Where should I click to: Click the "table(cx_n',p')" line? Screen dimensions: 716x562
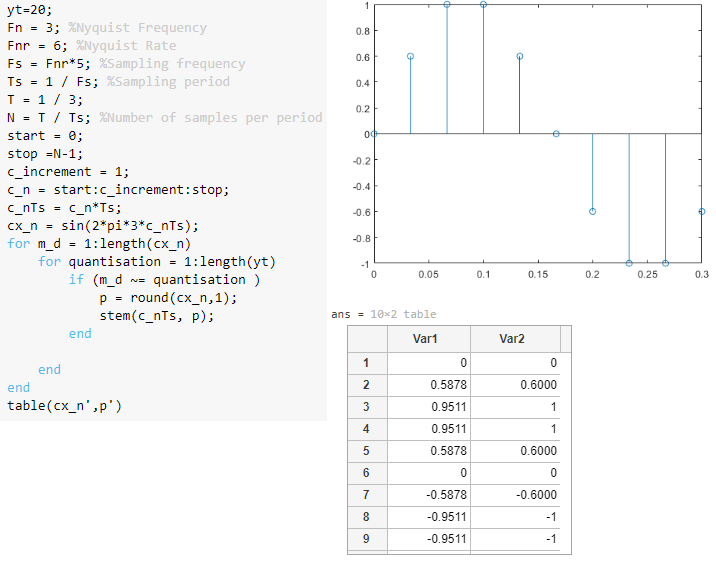tap(64, 406)
